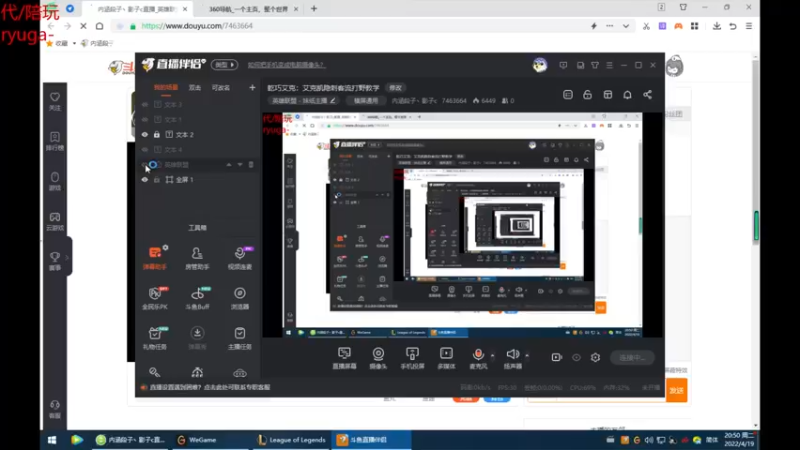Image resolution: width=800 pixels, height=450 pixels.
Task: Click the record video icon in bottom bar
Action: [x=557, y=358]
